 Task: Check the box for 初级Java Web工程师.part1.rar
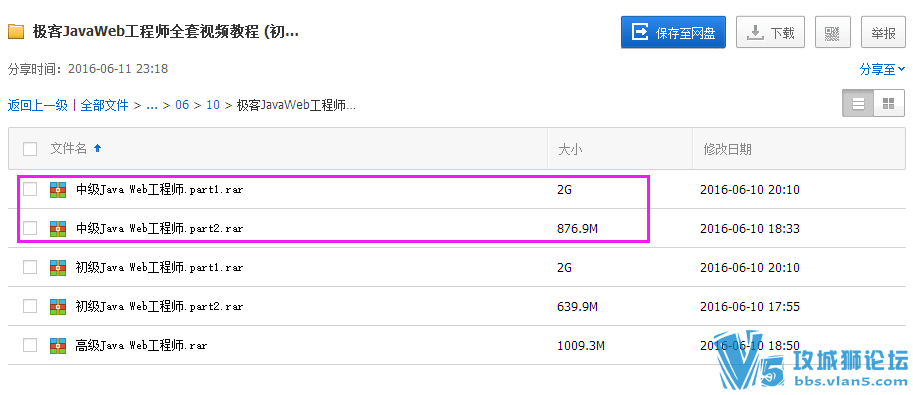pos(30,267)
